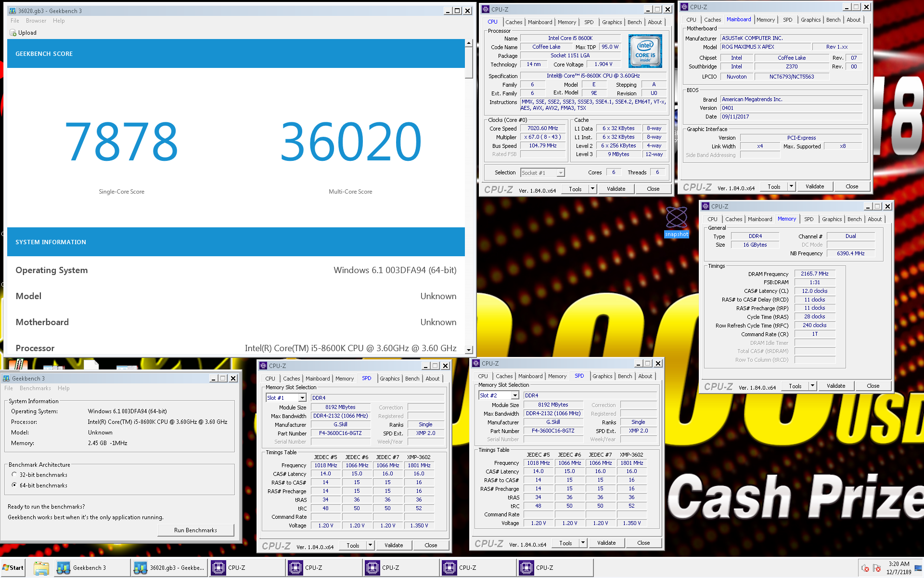Click Tools button in CPU-Z Memory window
The height and width of the screenshot is (578, 924).
[x=795, y=386]
